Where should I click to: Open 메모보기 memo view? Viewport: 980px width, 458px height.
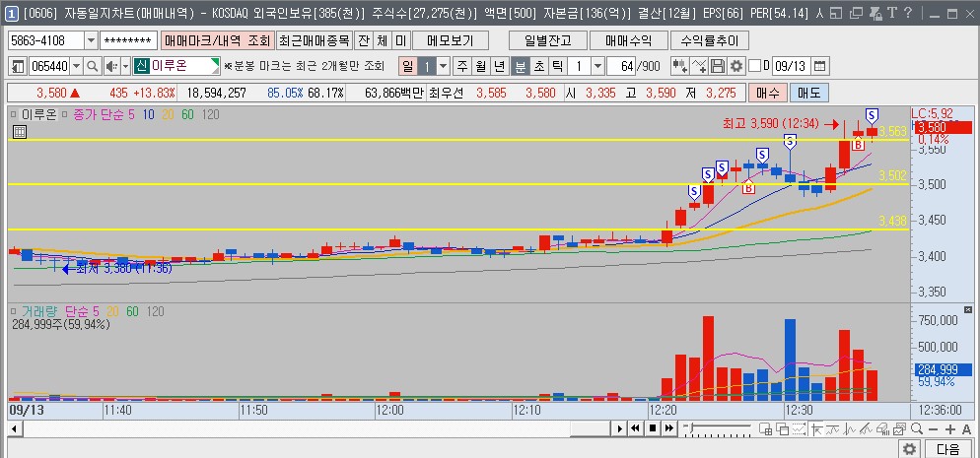450,41
